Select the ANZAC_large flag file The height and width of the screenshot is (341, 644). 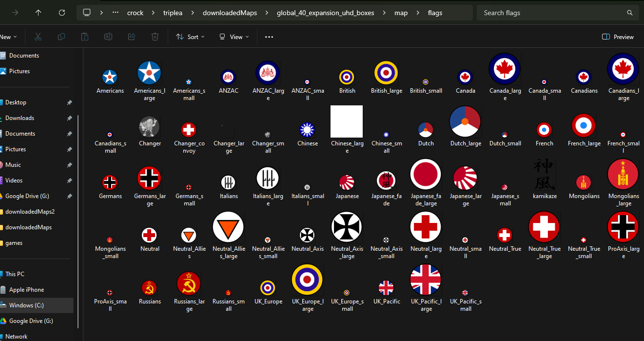pyautogui.click(x=268, y=73)
